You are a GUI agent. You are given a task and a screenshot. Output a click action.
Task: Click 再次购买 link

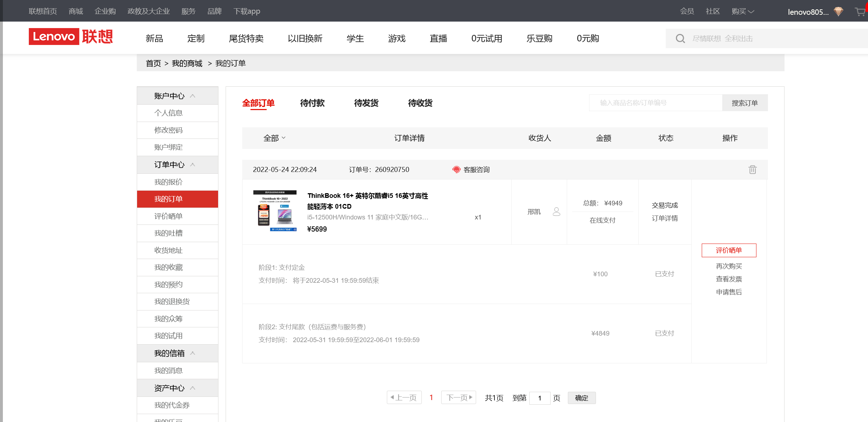729,266
